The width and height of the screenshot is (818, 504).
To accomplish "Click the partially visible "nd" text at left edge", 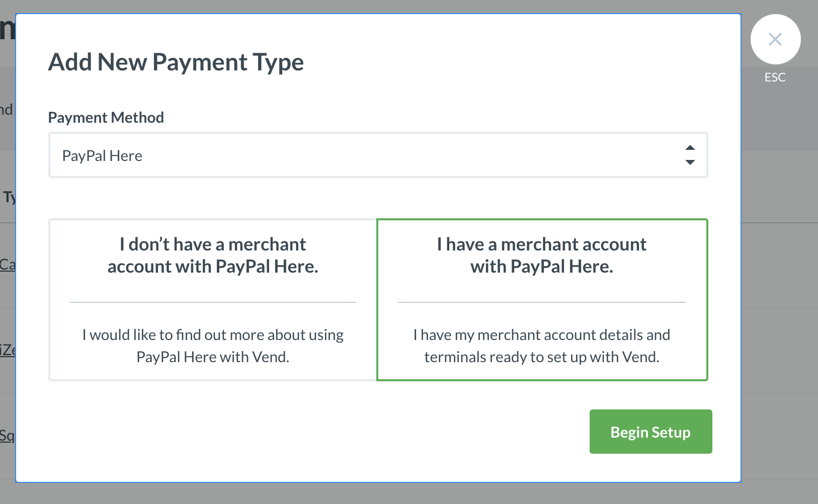I will [7, 110].
